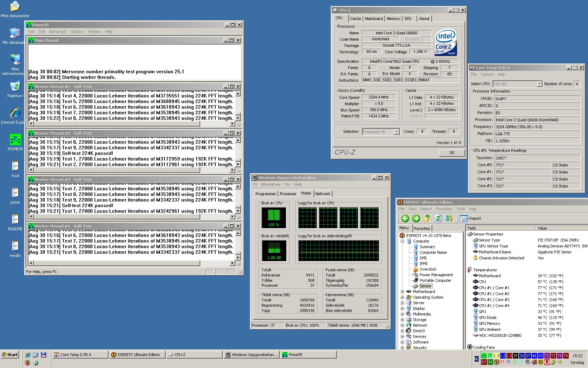Click the clock in the system tray
Image resolution: width=588 pixels, height=368 pixels.
577,355
